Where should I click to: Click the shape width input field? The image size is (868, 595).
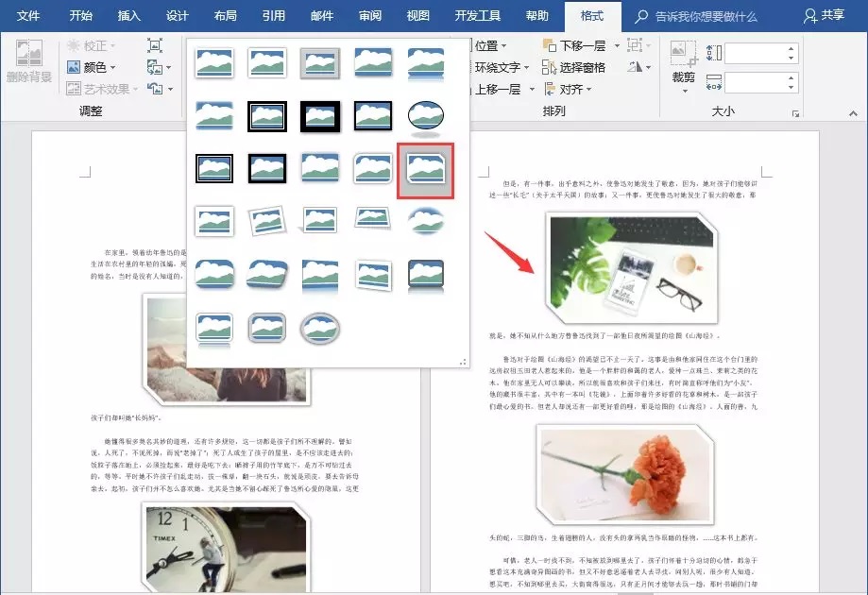pyautogui.click(x=755, y=83)
